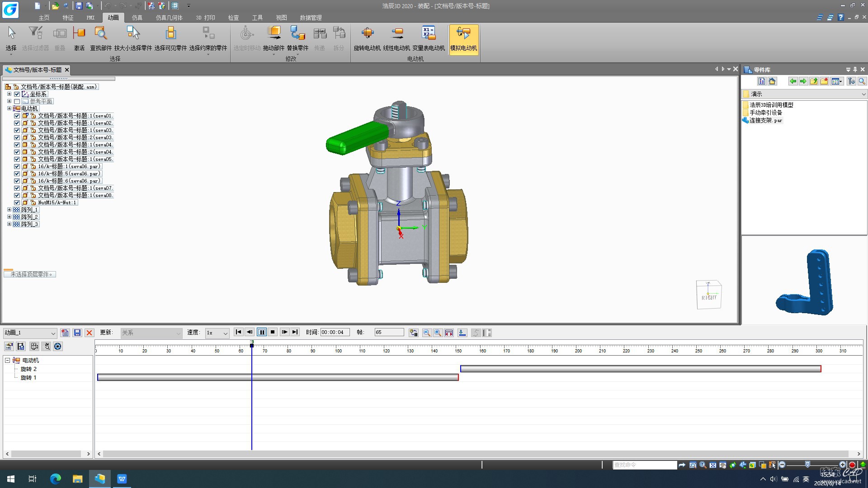Click the 查找部件 find component icon
Screen dimensions: 868x488
(100, 39)
